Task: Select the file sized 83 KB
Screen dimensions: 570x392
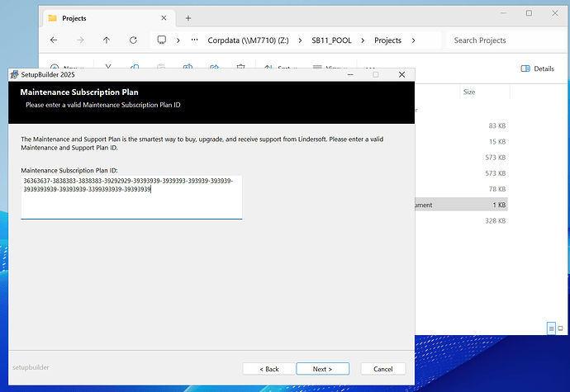Action: 497,125
